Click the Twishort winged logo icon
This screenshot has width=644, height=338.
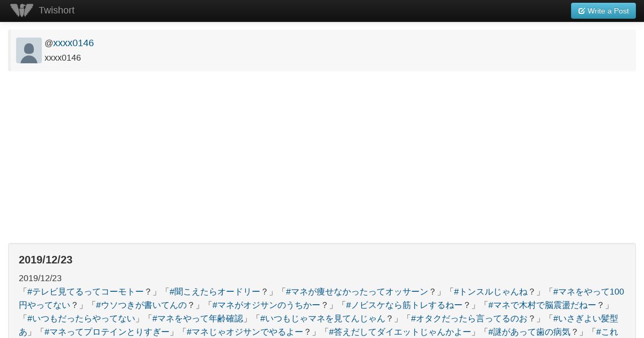click(21, 10)
